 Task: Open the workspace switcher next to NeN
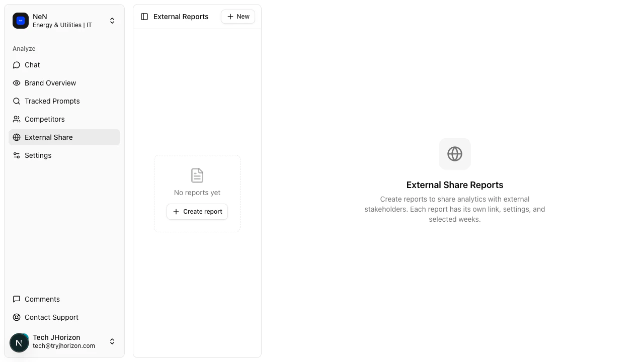pos(112,21)
